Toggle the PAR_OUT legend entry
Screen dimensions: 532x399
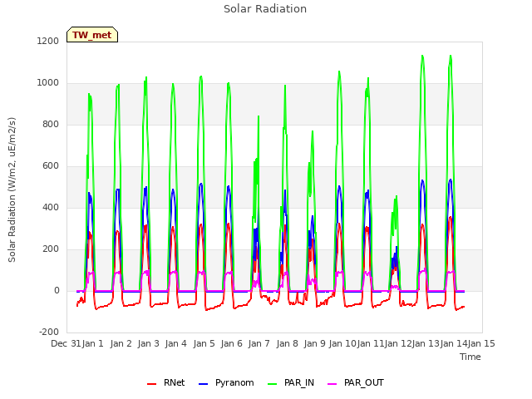click(356, 382)
